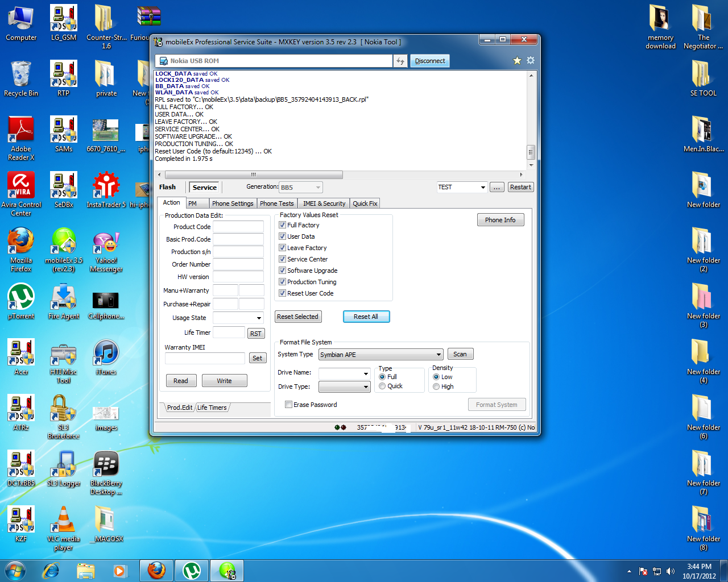Viewport: 728px width, 582px height.
Task: Enable the Erase Password checkbox
Action: [289, 405]
